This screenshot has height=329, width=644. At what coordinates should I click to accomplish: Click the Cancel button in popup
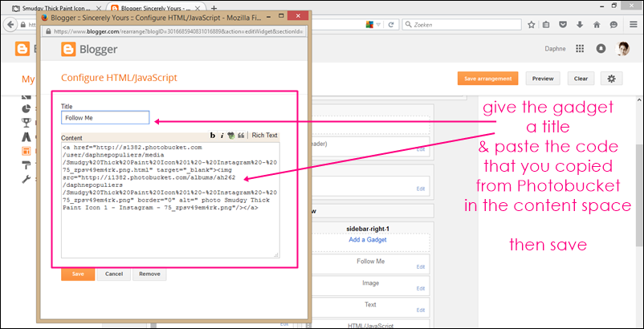[114, 274]
